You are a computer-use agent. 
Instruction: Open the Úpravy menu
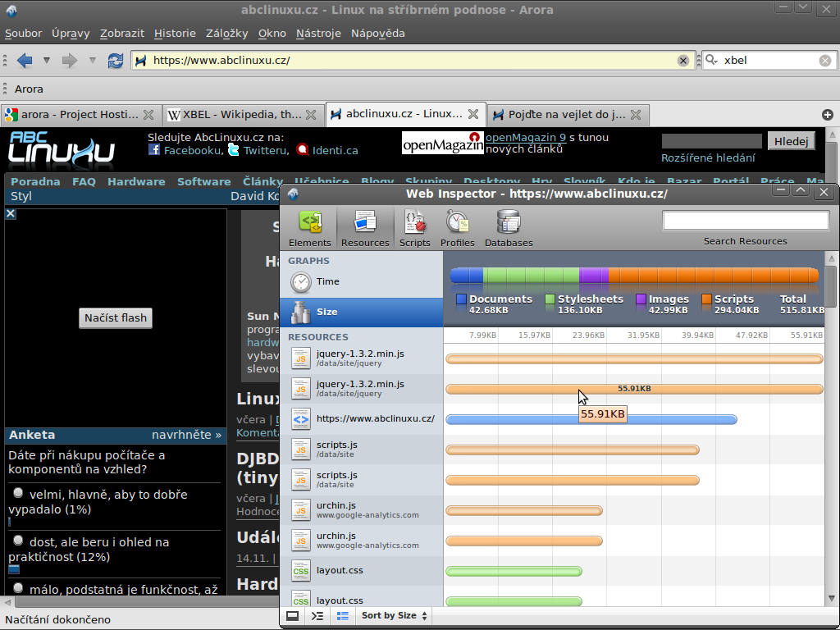(x=71, y=33)
